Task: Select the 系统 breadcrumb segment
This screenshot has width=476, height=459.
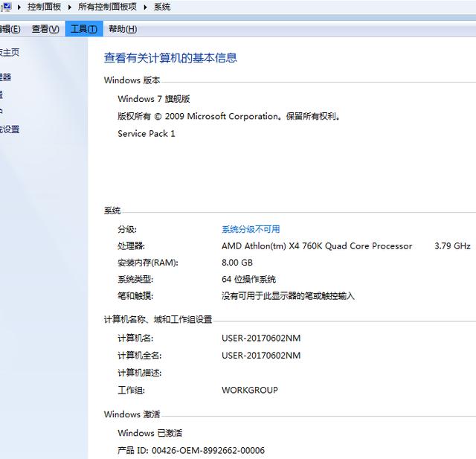Action: point(162,7)
